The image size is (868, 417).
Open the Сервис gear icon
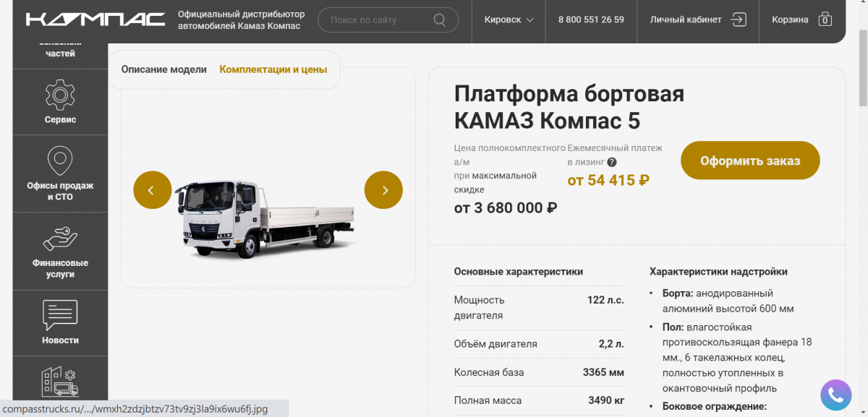pos(60,95)
